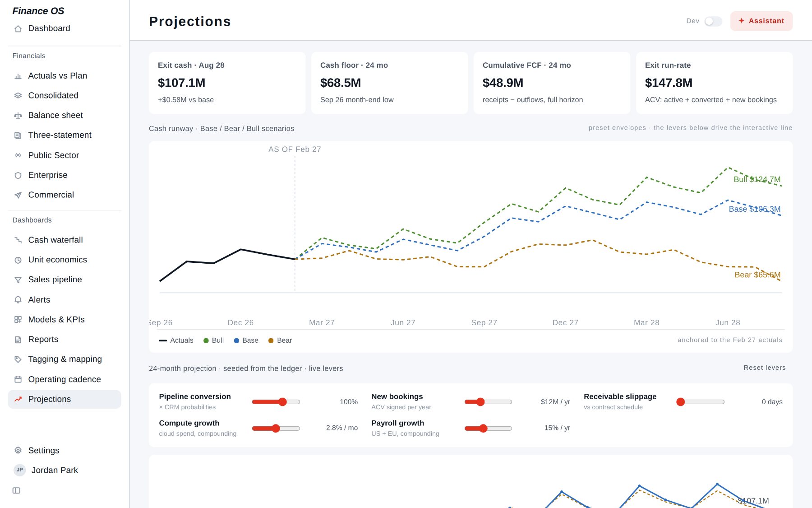View the Cash waterfall dashboard

(65, 240)
